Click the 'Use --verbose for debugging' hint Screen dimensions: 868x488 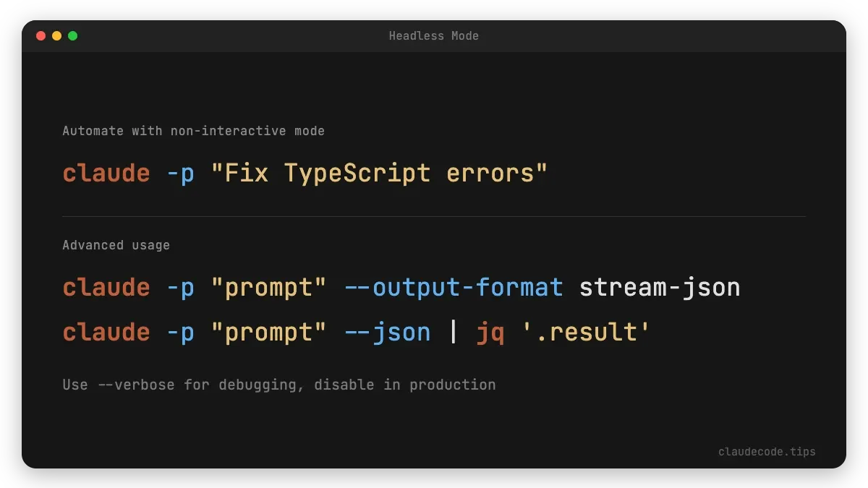point(278,385)
